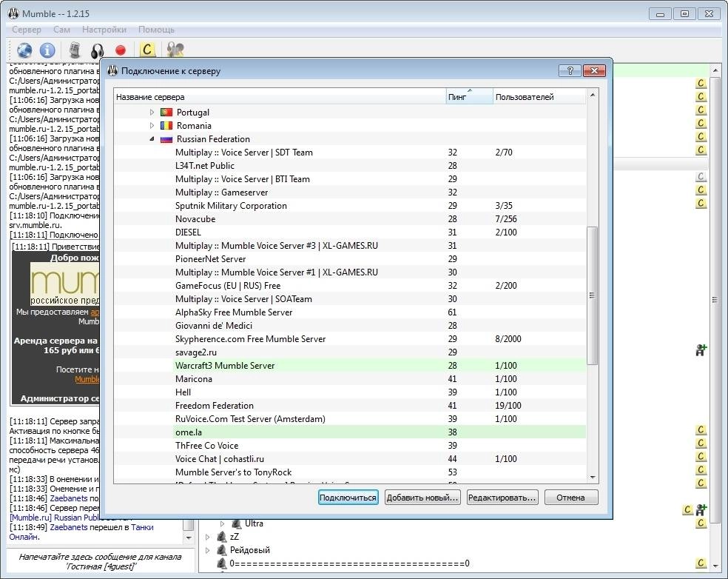Open the Сервер menu
This screenshot has width=728, height=579.
tap(27, 30)
